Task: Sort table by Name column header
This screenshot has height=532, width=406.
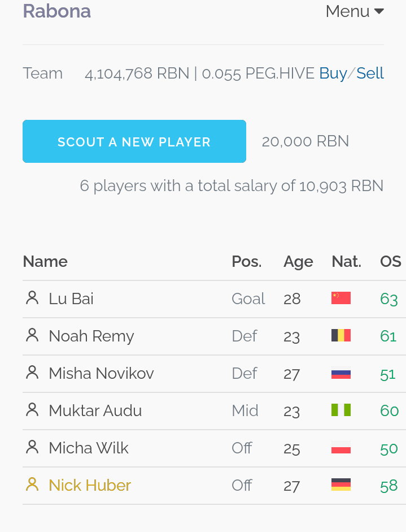Action: [45, 262]
